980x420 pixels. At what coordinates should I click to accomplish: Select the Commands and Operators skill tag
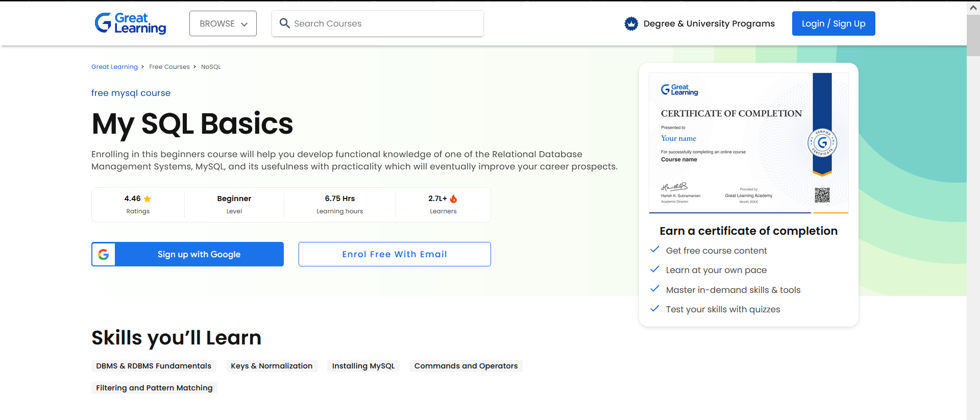[466, 366]
